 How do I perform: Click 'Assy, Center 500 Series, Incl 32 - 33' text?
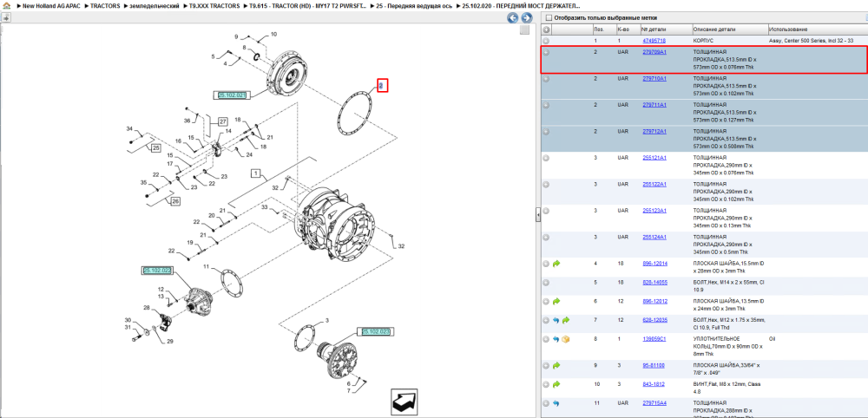coord(812,41)
